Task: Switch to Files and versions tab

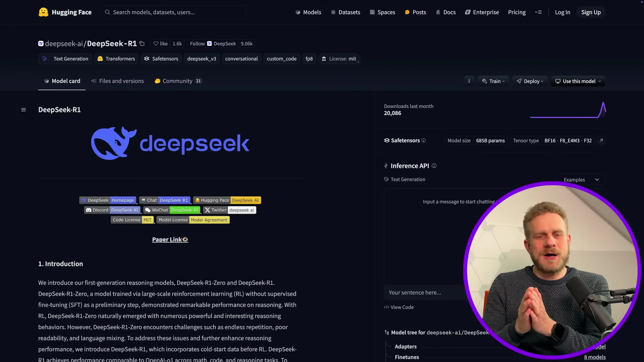Action: (117, 81)
